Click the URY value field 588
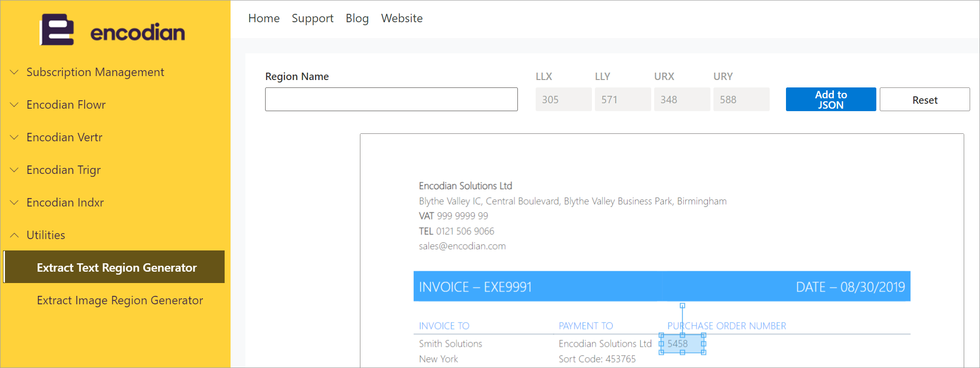Image resolution: width=980 pixels, height=368 pixels. pyautogui.click(x=742, y=99)
